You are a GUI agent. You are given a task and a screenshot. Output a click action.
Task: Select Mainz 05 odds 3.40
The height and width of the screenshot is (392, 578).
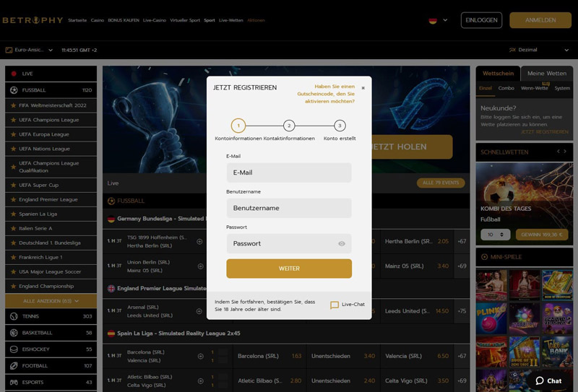point(443,266)
